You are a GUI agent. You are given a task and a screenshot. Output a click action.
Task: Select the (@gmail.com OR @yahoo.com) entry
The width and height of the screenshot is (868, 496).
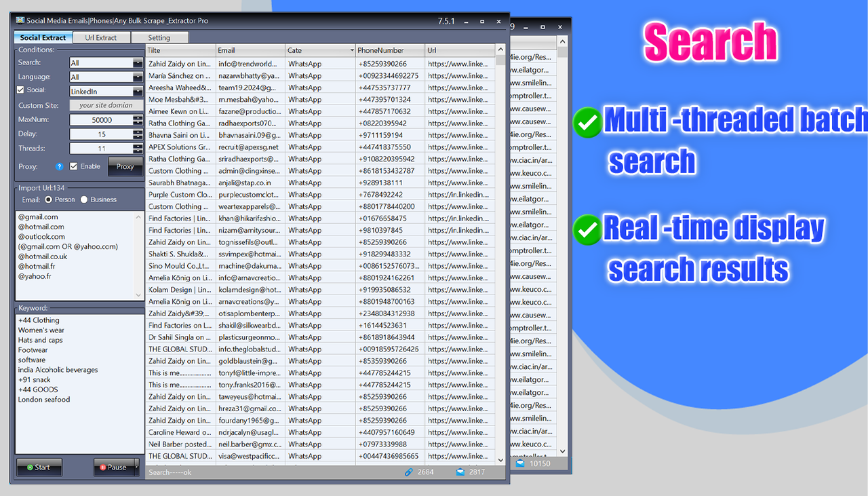coord(68,246)
